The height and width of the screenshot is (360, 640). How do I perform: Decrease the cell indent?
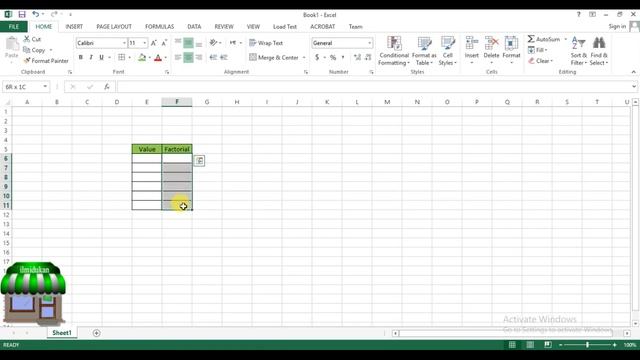click(213, 58)
